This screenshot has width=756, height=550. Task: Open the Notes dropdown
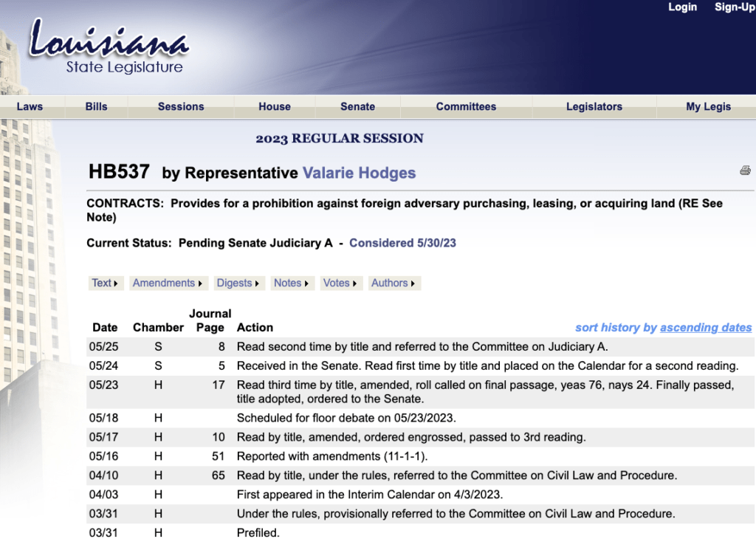click(x=292, y=283)
